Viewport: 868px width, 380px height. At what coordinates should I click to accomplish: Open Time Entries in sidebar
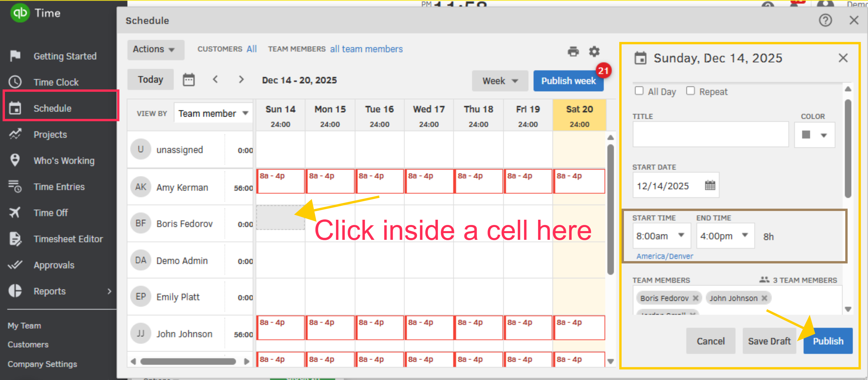[59, 187]
